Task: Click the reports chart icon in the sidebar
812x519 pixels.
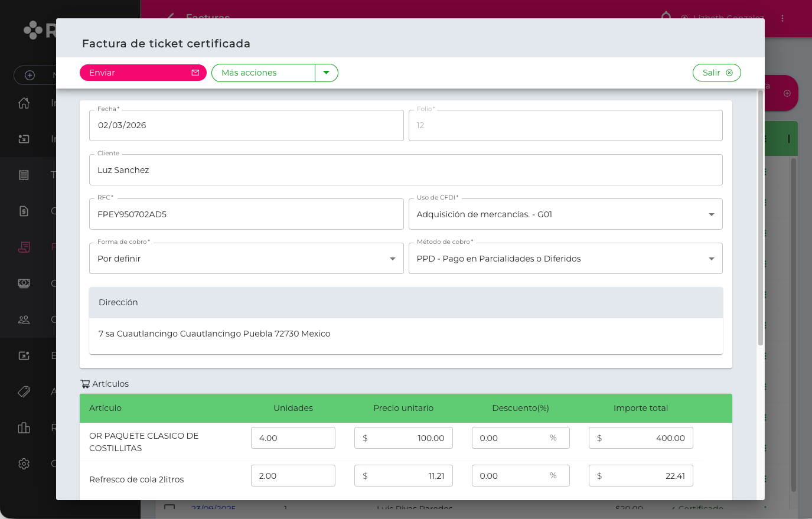Action: pyautogui.click(x=24, y=427)
